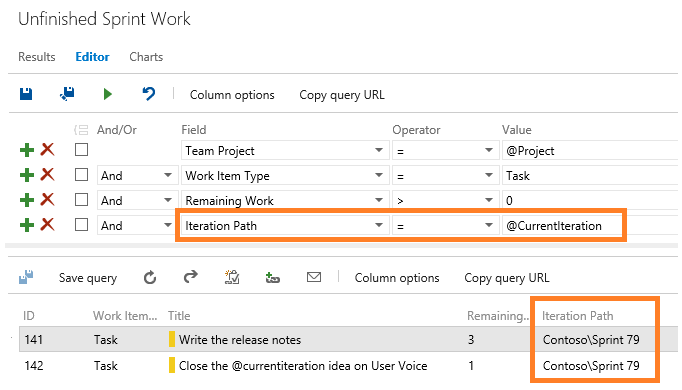Delete the Remaining Work clause

47,200
